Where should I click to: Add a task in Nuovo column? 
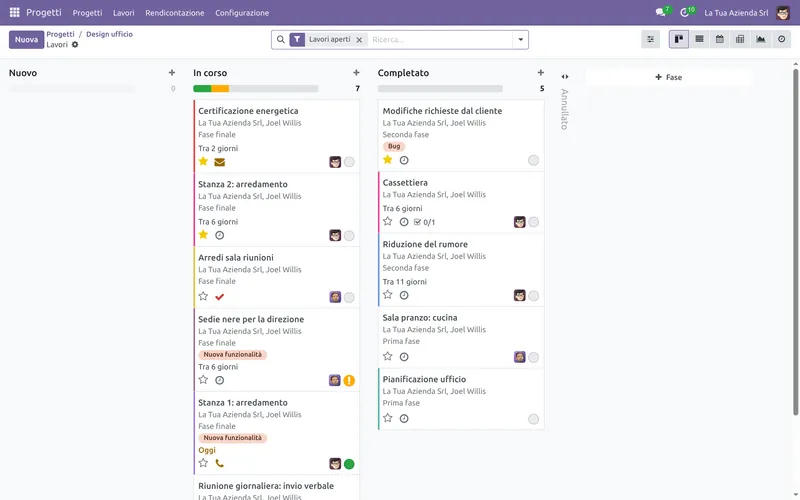coord(172,73)
